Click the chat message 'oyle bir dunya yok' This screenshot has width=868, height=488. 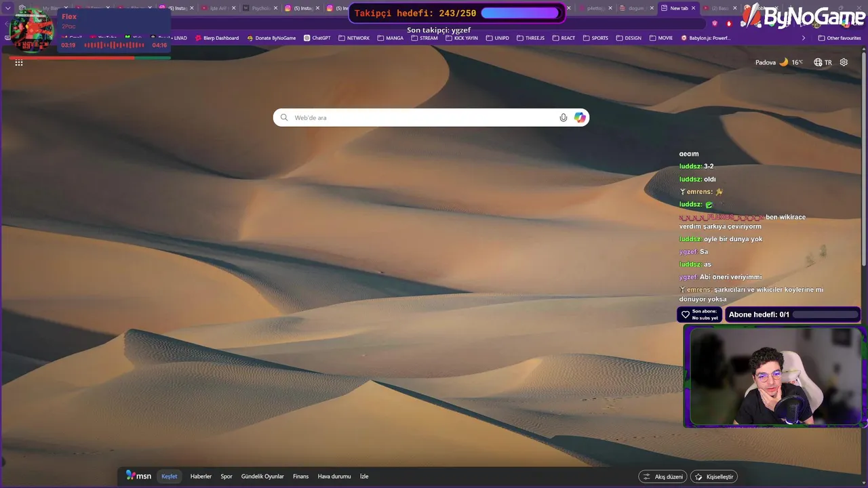[721, 239]
